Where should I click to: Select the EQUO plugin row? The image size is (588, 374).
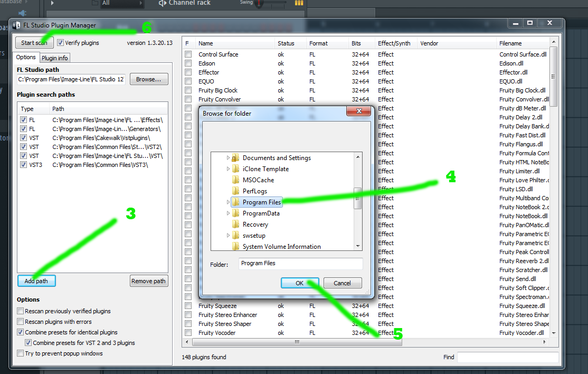click(x=367, y=81)
